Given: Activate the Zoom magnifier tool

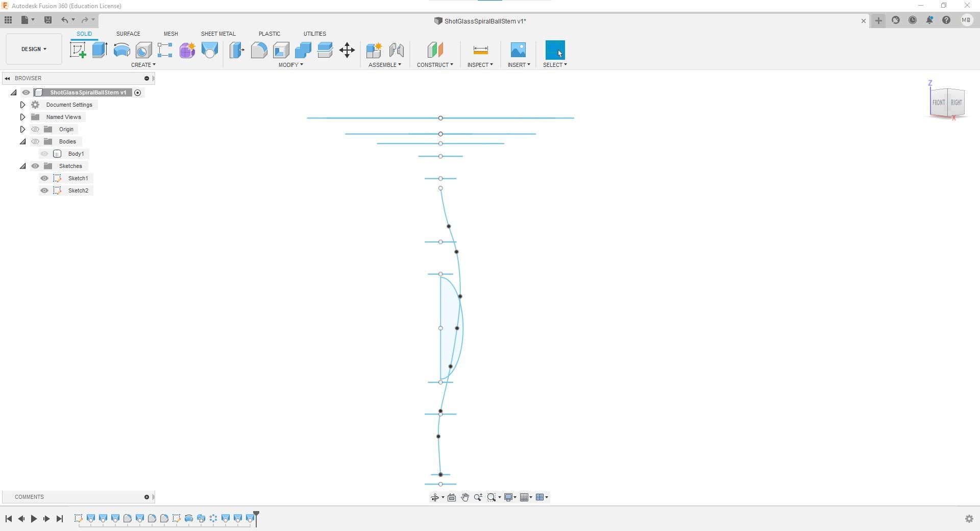Looking at the screenshot, I should [478, 497].
